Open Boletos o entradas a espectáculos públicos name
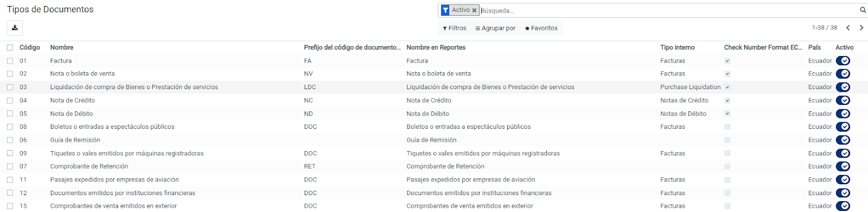868x212 pixels. click(x=112, y=127)
